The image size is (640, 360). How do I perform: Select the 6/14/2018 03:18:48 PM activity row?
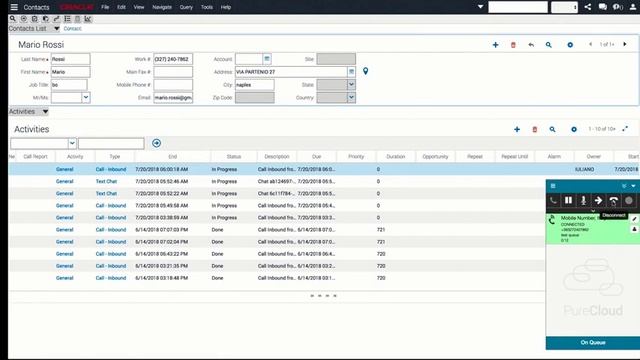[277, 278]
